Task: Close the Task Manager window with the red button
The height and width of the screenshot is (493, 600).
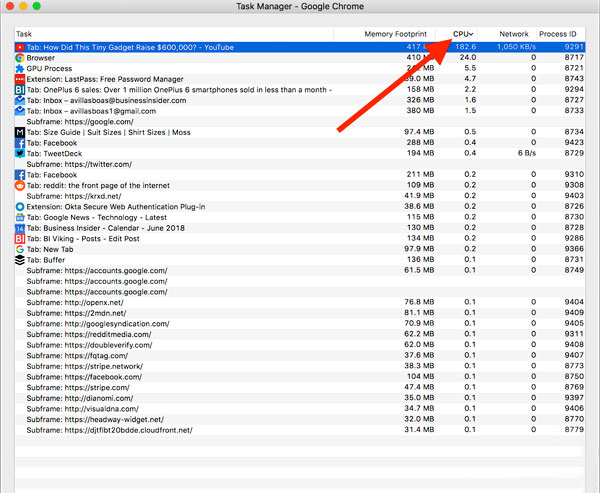Action: point(10,6)
